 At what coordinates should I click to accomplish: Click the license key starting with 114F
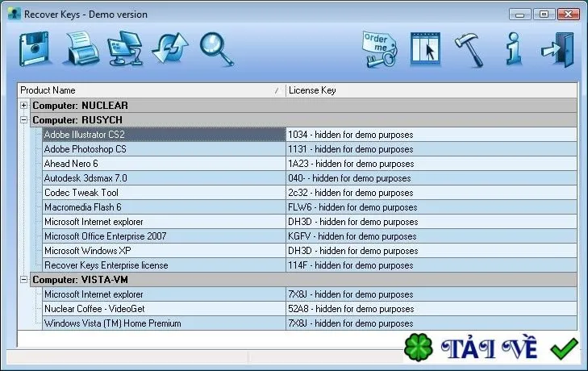coord(432,265)
